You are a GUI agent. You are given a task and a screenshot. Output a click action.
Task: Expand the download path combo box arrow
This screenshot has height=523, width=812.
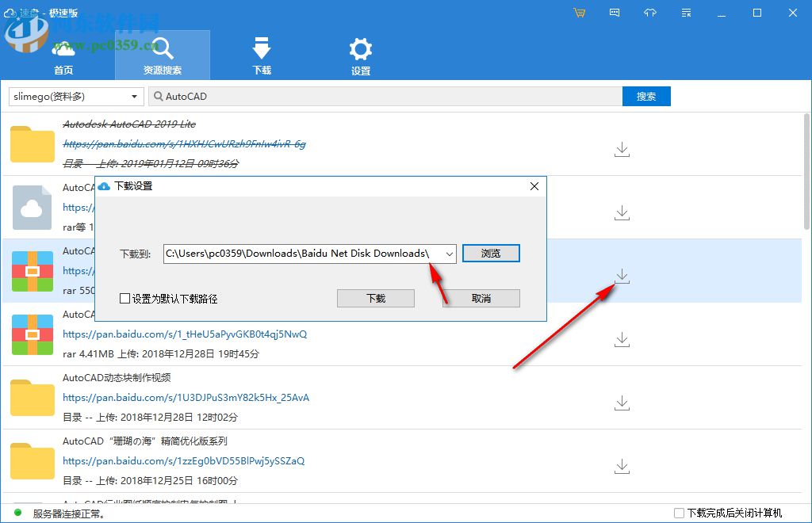pyautogui.click(x=449, y=254)
